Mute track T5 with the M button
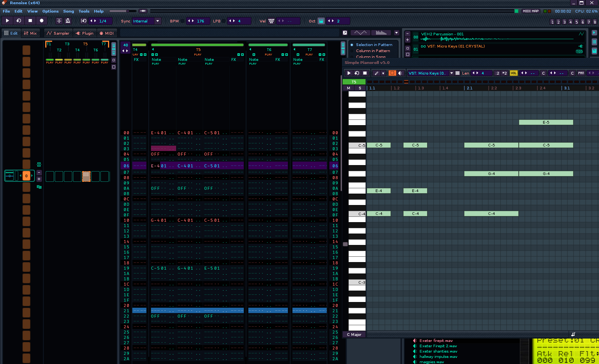The image size is (599, 364). coord(348,88)
